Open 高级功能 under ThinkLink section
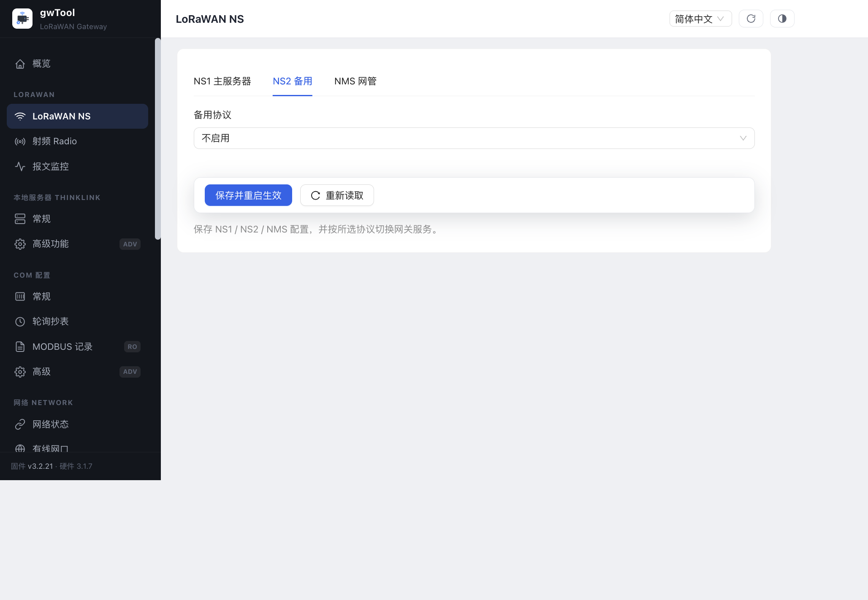This screenshot has width=868, height=600. pyautogui.click(x=77, y=244)
